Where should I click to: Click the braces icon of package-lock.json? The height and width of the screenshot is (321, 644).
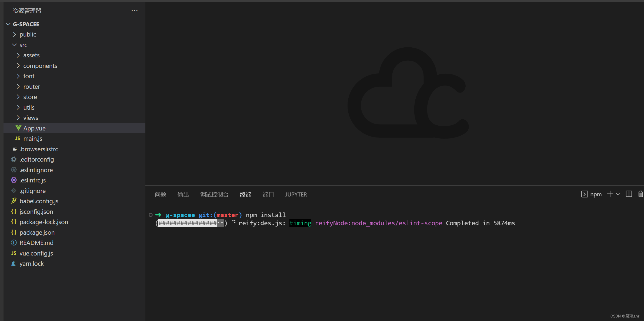click(14, 222)
